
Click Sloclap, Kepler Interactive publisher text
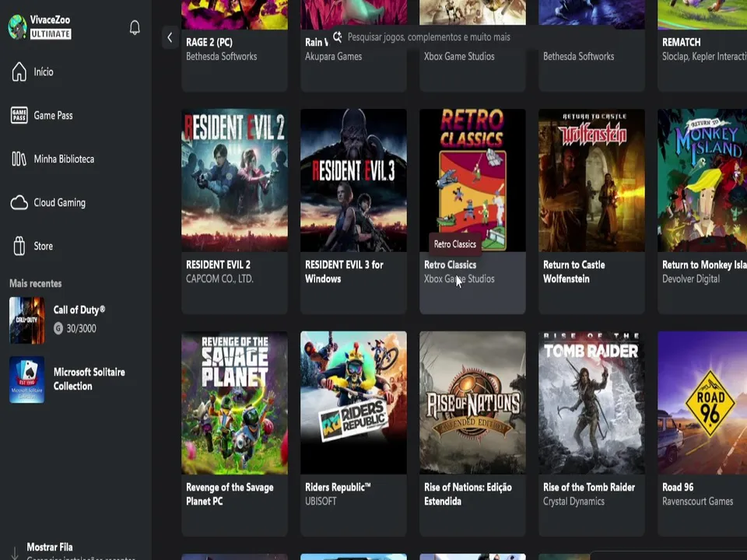705,57
